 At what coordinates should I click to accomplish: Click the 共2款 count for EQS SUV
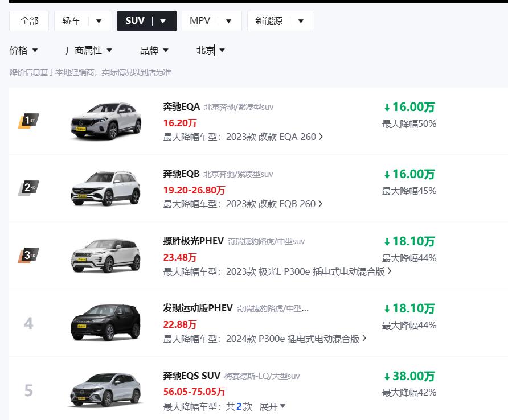pyautogui.click(x=239, y=406)
